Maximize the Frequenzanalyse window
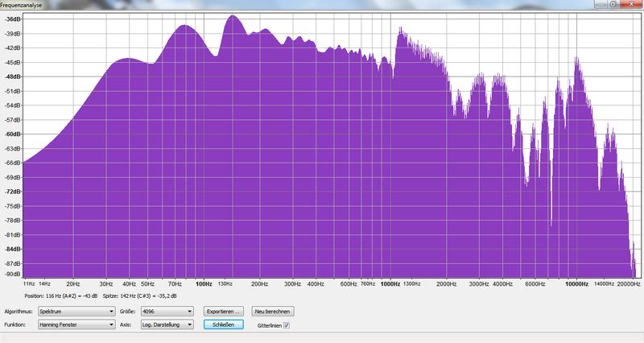Image resolution: width=644 pixels, height=343 pixels. click(x=613, y=4)
